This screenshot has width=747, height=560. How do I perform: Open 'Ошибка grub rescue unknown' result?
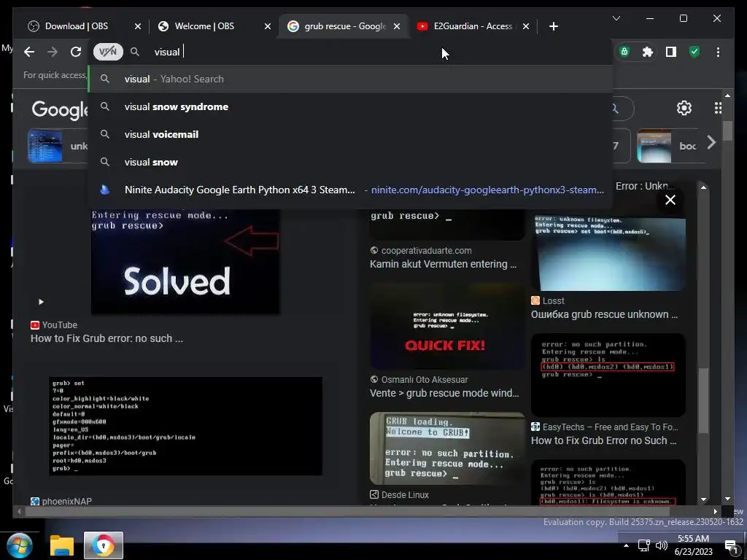tap(604, 314)
